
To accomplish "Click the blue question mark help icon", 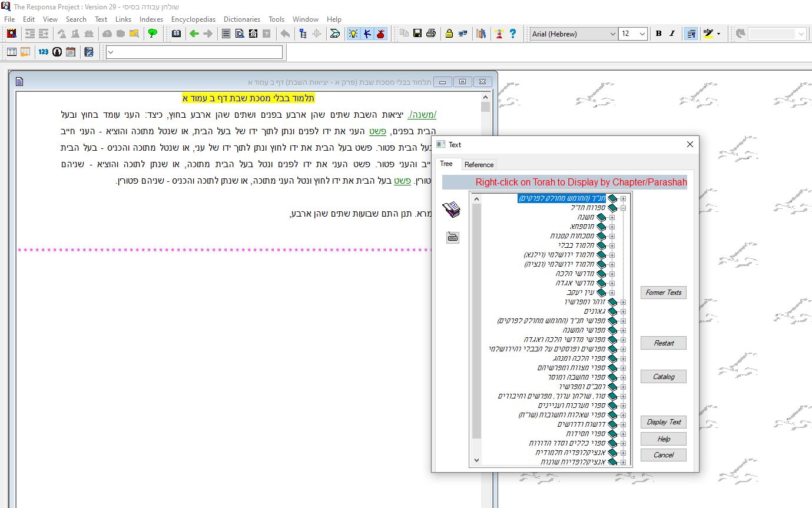I will click(512, 34).
